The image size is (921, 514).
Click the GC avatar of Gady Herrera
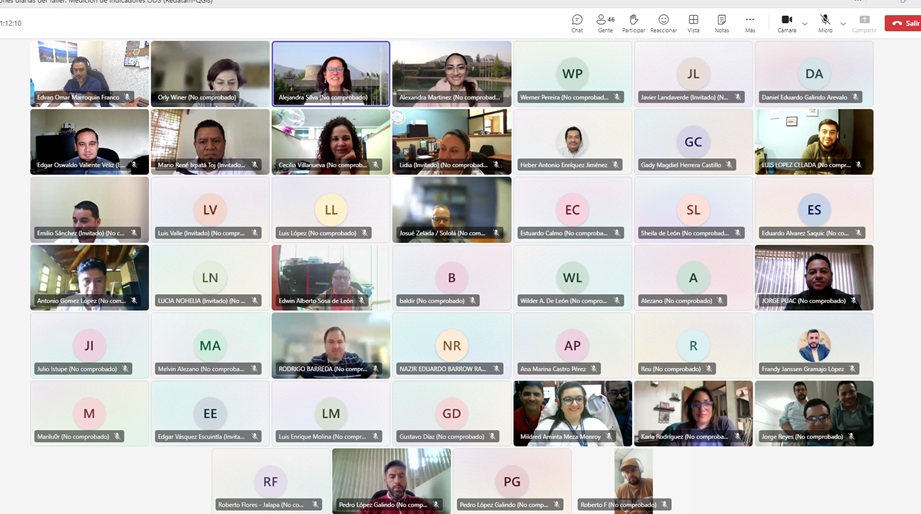(x=693, y=142)
